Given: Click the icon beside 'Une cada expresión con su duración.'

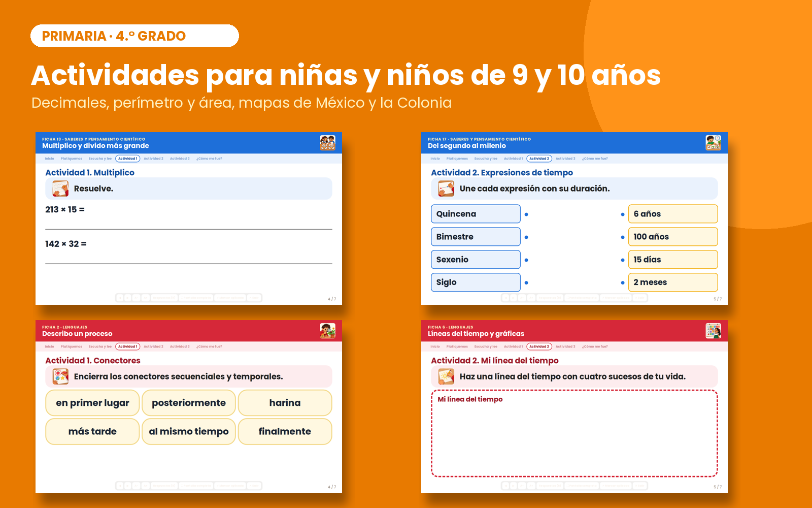Looking at the screenshot, I should coord(446,188).
